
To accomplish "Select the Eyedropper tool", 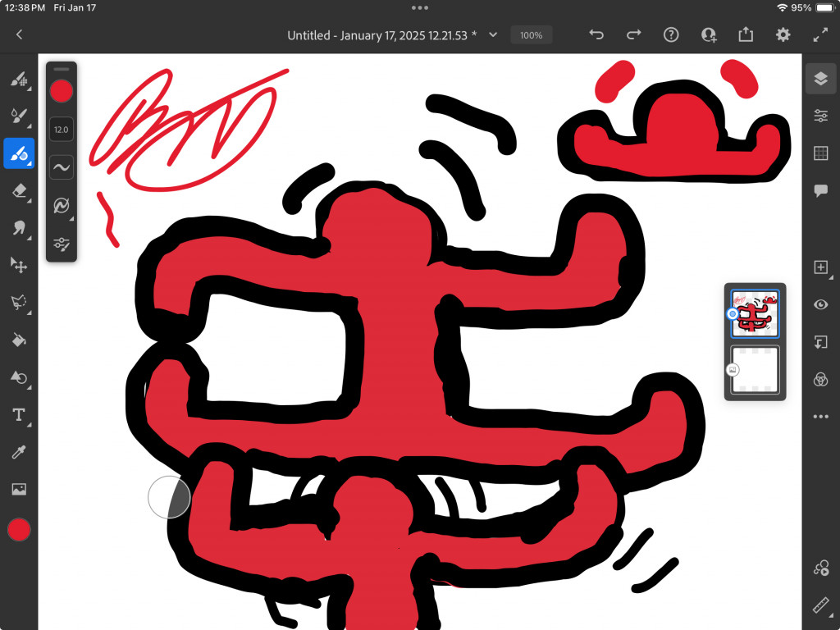I will 18,452.
